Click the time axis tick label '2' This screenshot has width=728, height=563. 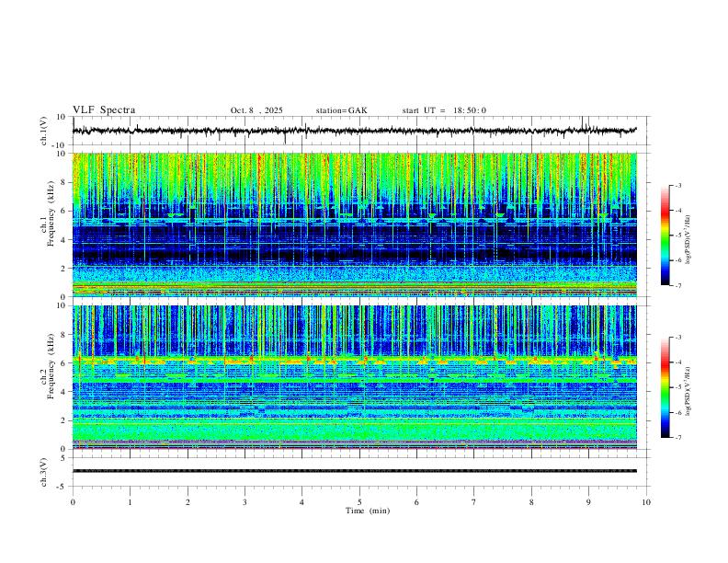pos(188,502)
